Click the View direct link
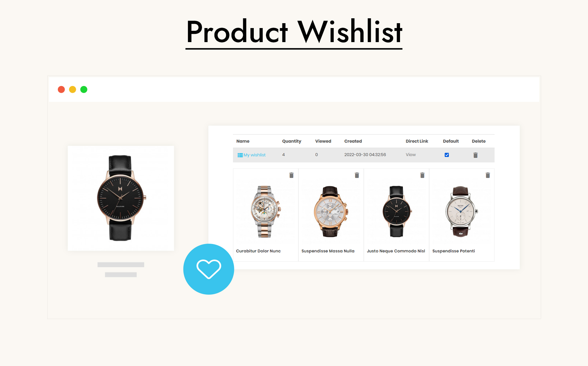The image size is (588, 366). [x=410, y=155]
